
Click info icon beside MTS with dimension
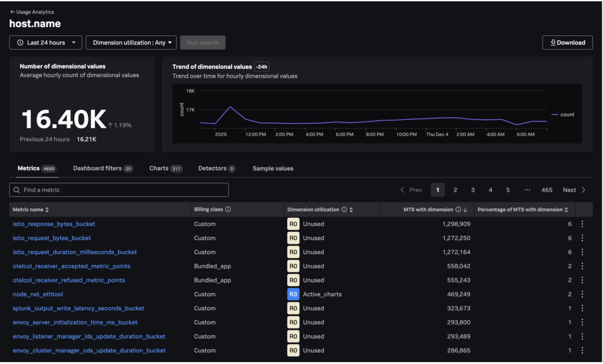pyautogui.click(x=458, y=210)
